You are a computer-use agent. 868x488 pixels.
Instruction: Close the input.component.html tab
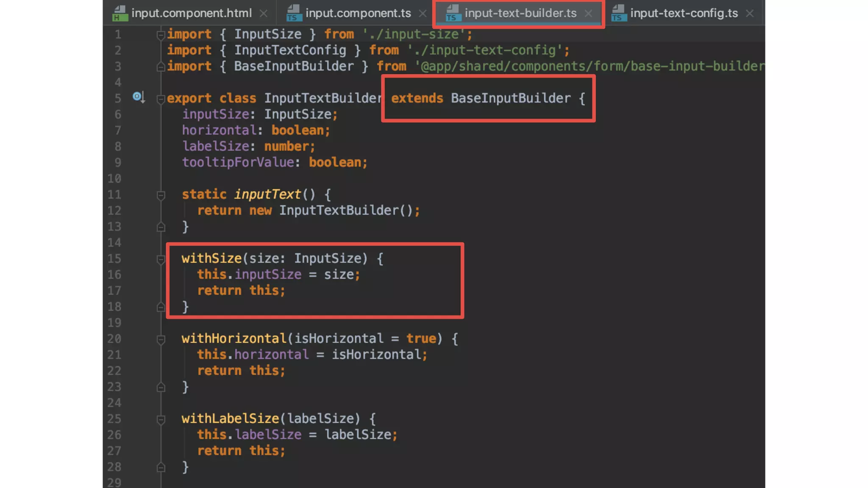[x=264, y=14]
